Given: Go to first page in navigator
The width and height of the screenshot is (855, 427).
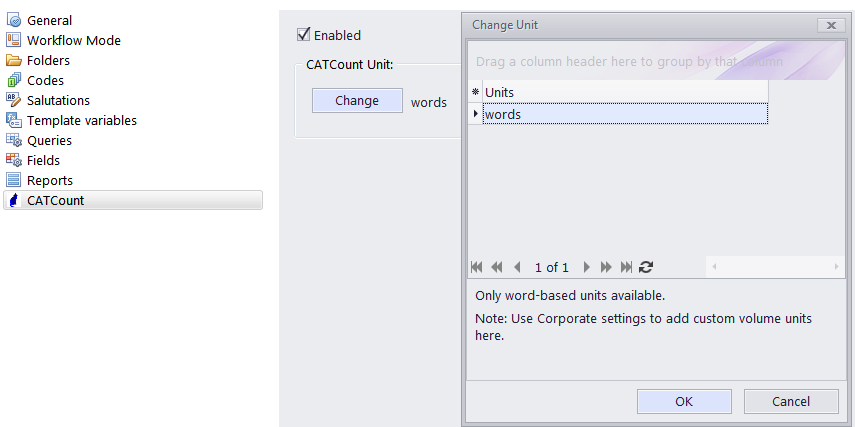Looking at the screenshot, I should tap(477, 267).
